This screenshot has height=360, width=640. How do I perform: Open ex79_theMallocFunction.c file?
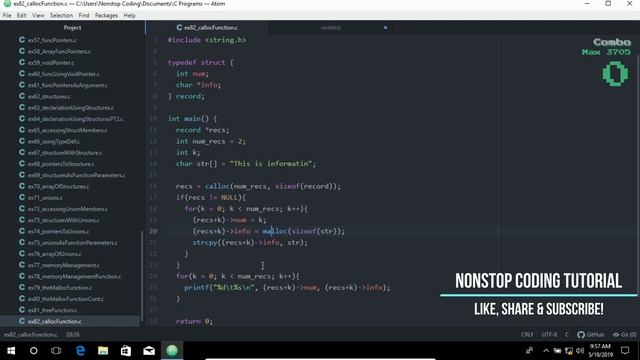coord(60,287)
